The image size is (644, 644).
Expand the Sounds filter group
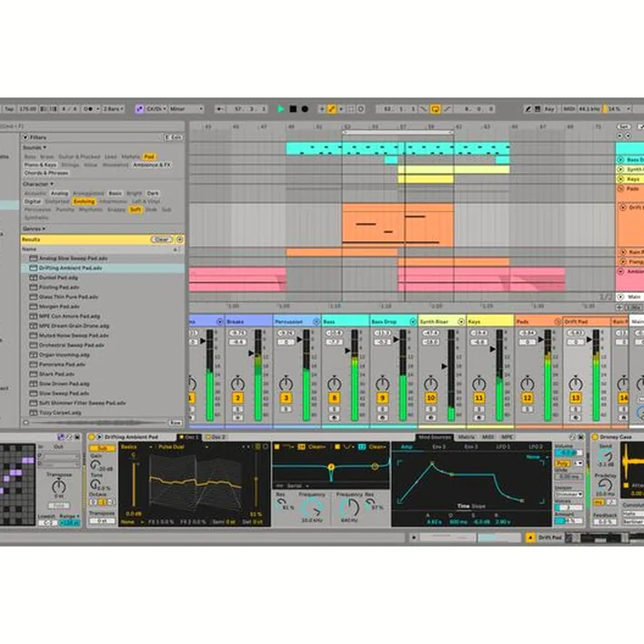34,147
